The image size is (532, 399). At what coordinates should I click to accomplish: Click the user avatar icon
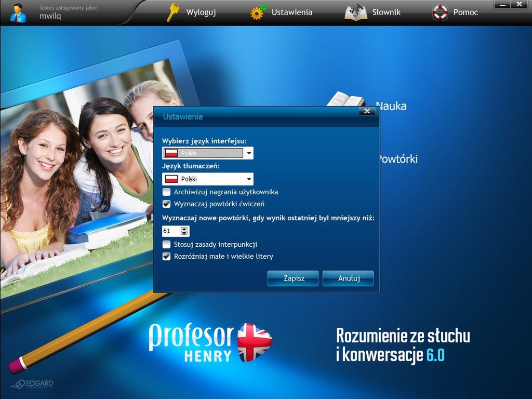point(18,13)
